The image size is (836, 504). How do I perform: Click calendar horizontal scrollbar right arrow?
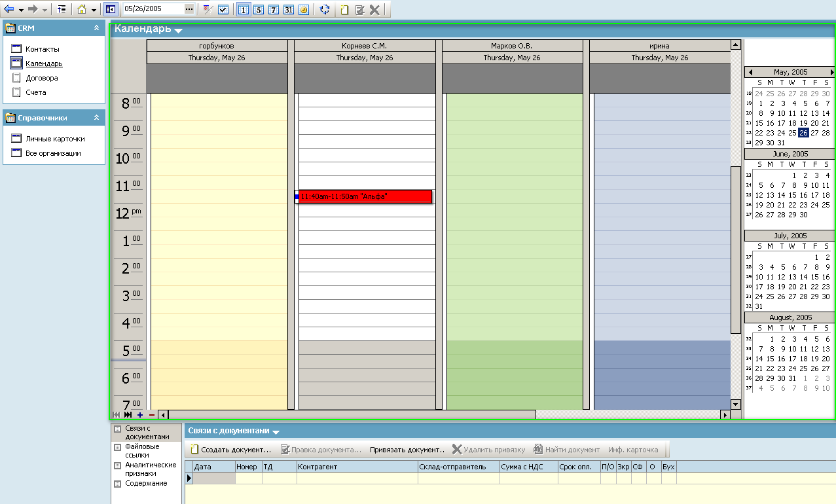[725, 414]
